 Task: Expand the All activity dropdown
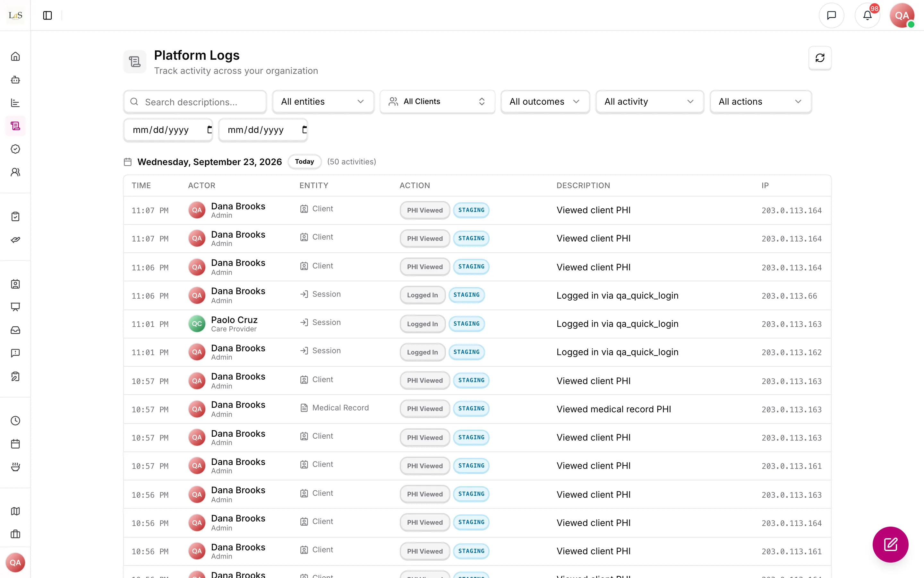click(649, 102)
